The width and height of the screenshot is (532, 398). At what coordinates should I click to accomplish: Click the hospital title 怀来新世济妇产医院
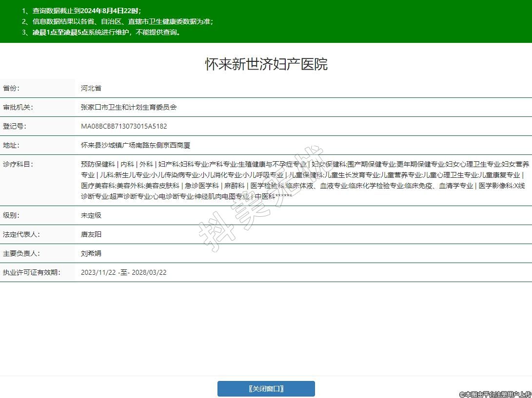[266, 64]
